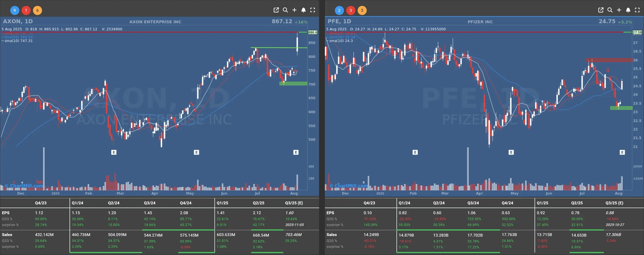Click PFE Q4/24 sales value 17.763B
The image size is (644, 255).
pyautogui.click(x=509, y=235)
